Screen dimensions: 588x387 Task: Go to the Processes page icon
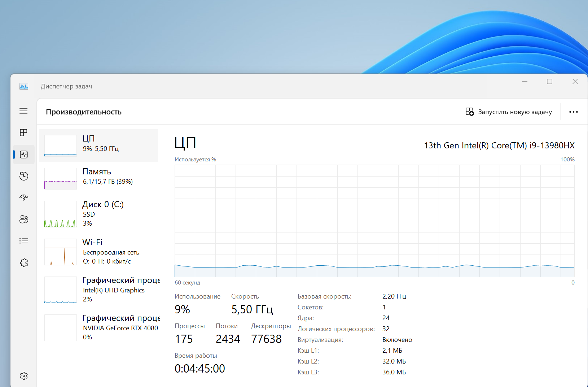pos(23,132)
